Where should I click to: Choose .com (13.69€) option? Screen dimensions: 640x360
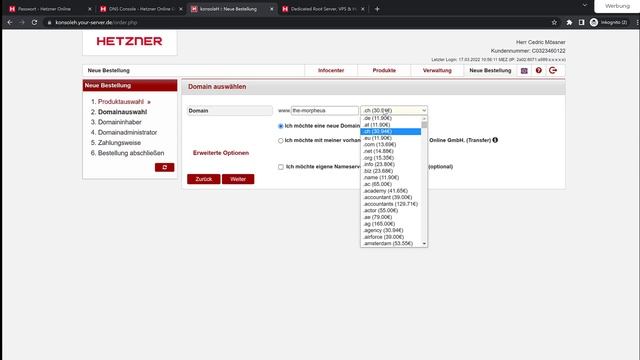click(391, 144)
